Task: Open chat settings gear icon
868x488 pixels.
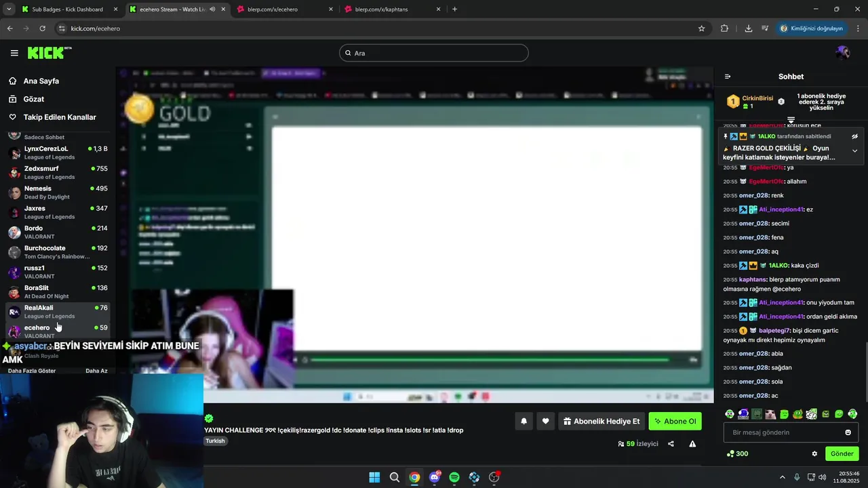Action: (x=814, y=453)
